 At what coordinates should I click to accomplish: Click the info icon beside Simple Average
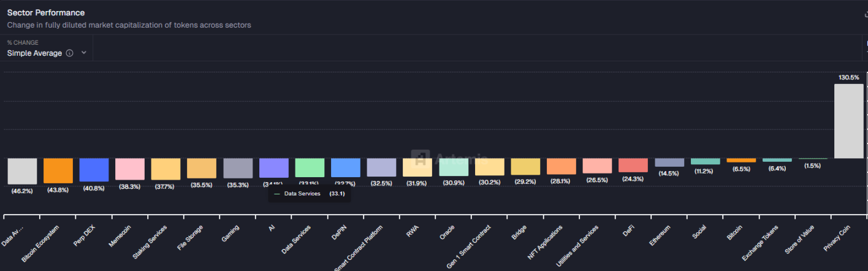69,53
